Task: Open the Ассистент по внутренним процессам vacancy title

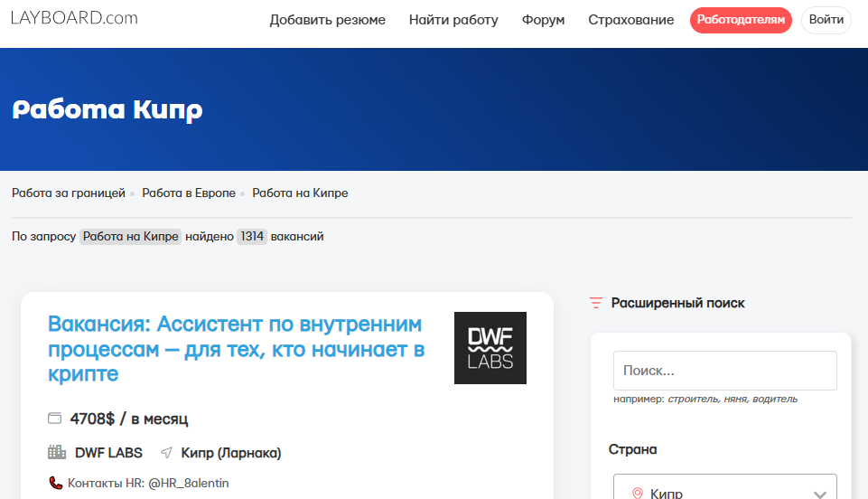Action: 237,349
